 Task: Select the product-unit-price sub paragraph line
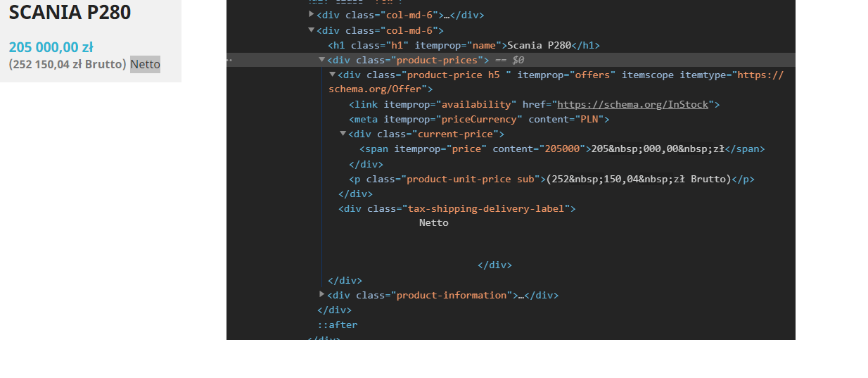click(551, 179)
